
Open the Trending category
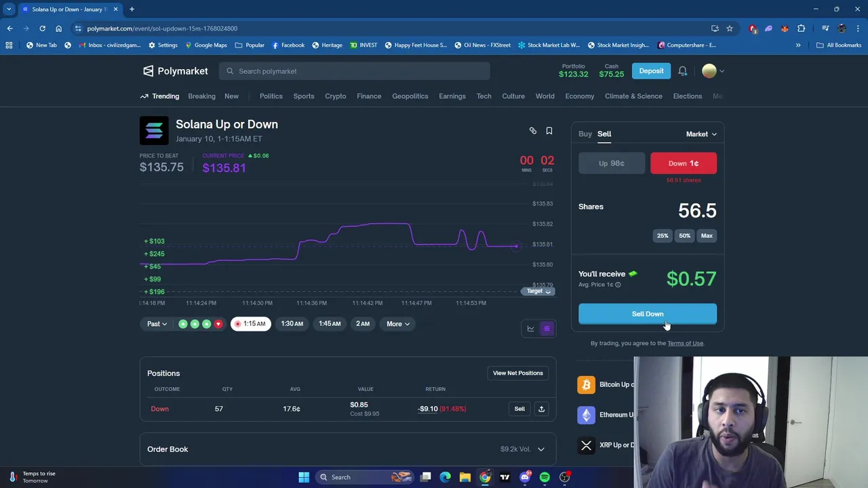(x=159, y=96)
